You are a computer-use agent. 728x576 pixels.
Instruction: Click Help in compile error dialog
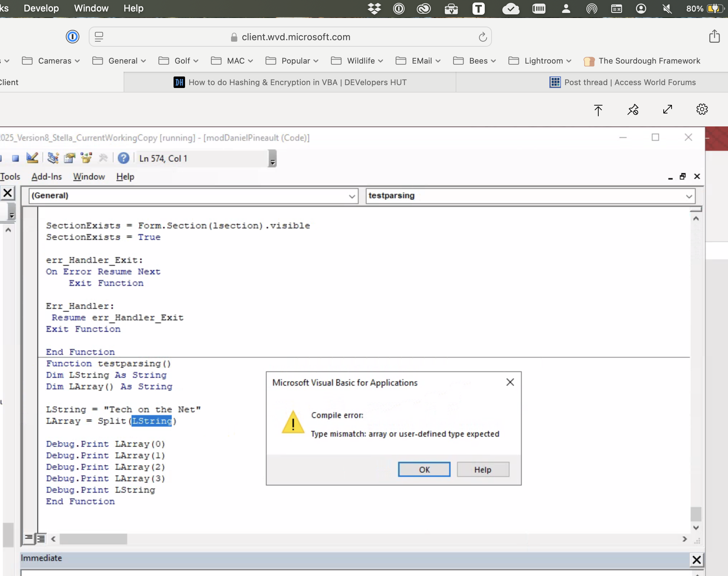[x=483, y=469]
